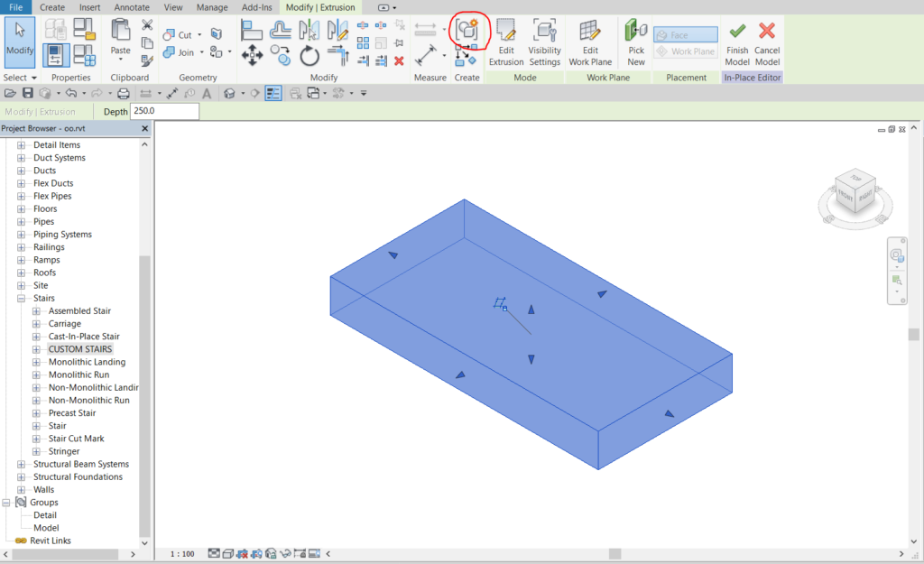924x564 pixels.
Task: Switch to the Annotate ribbon tab
Action: pos(131,7)
